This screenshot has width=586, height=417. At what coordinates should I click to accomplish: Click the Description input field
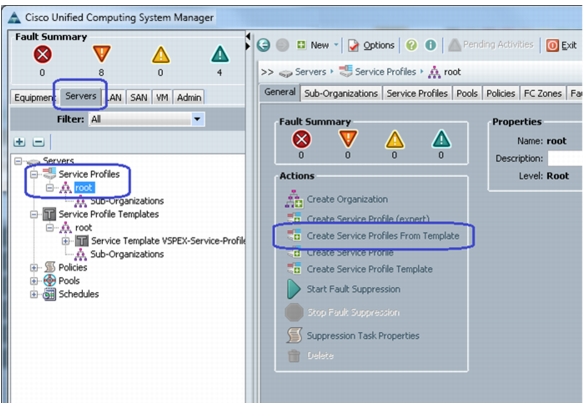tap(565, 158)
